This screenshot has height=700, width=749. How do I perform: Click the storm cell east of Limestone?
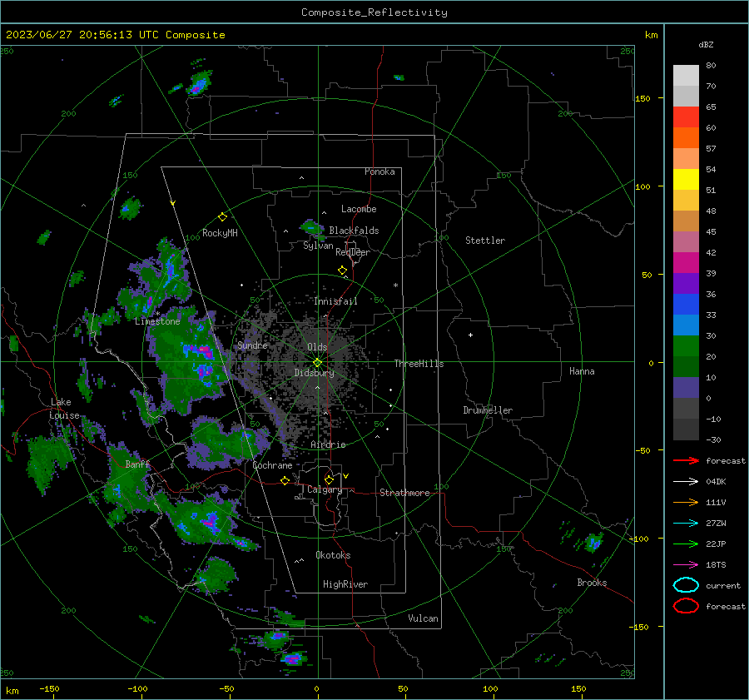(x=190, y=359)
